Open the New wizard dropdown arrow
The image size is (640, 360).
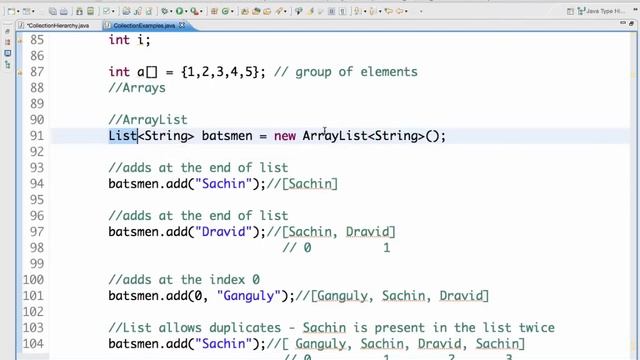pyautogui.click(x=18, y=11)
